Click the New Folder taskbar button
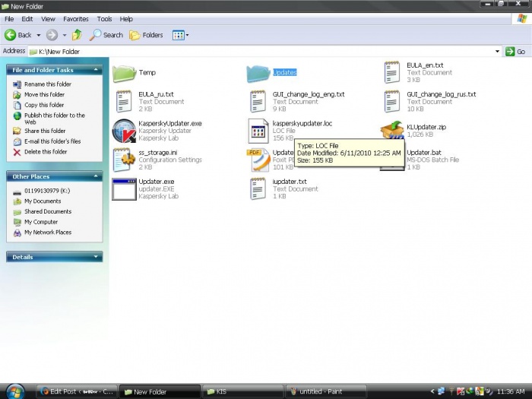This screenshot has height=399, width=532. 160,391
